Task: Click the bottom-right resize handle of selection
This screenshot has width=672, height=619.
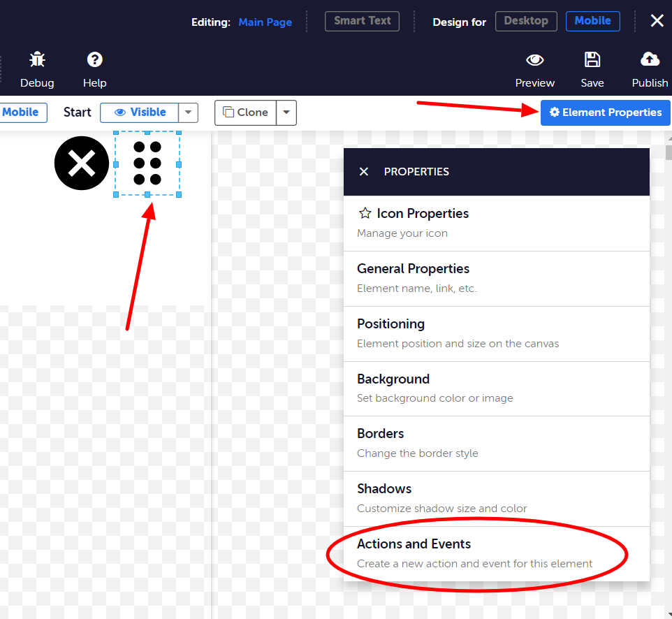Action: (x=179, y=195)
